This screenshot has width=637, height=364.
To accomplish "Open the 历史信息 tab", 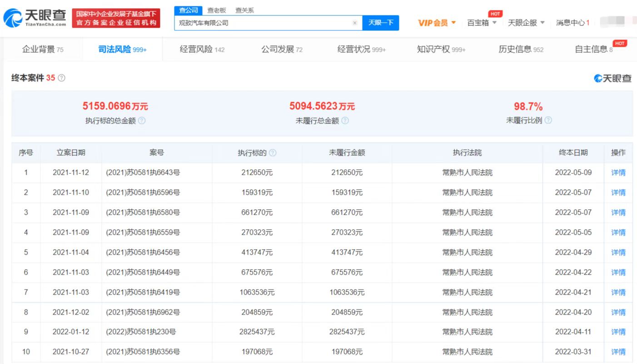I will [521, 49].
